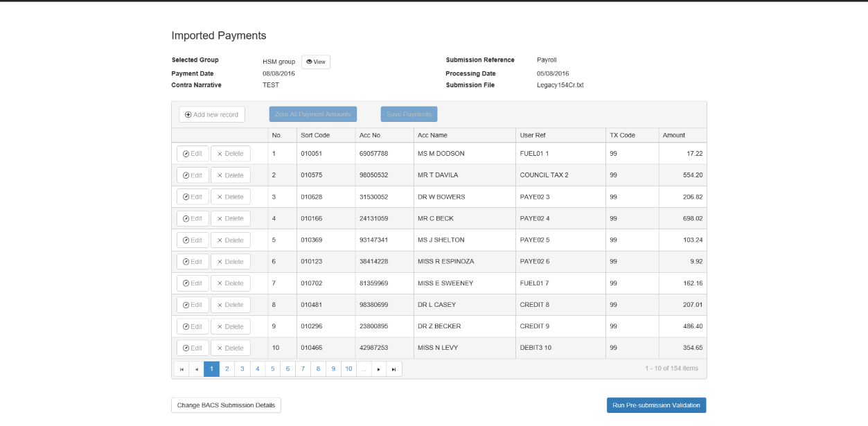This screenshot has height=426, width=868.
Task: Expand hidden pages via the ellipsis control
Action: click(364, 369)
